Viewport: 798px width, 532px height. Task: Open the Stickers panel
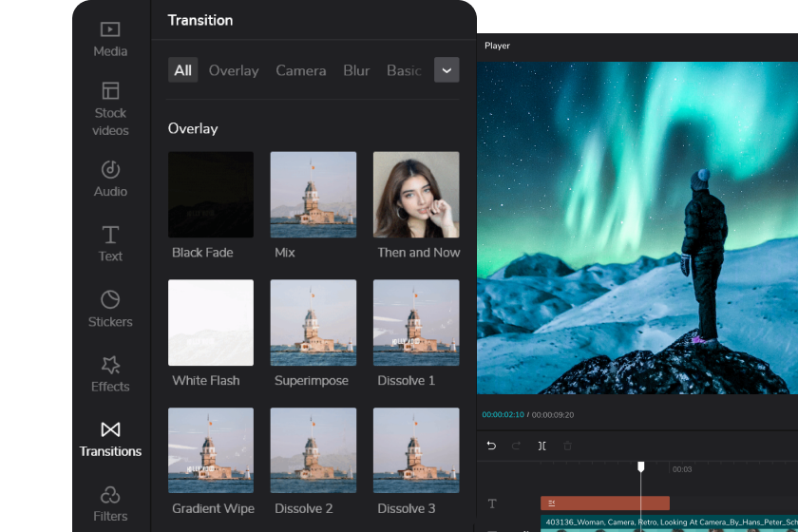click(x=110, y=309)
